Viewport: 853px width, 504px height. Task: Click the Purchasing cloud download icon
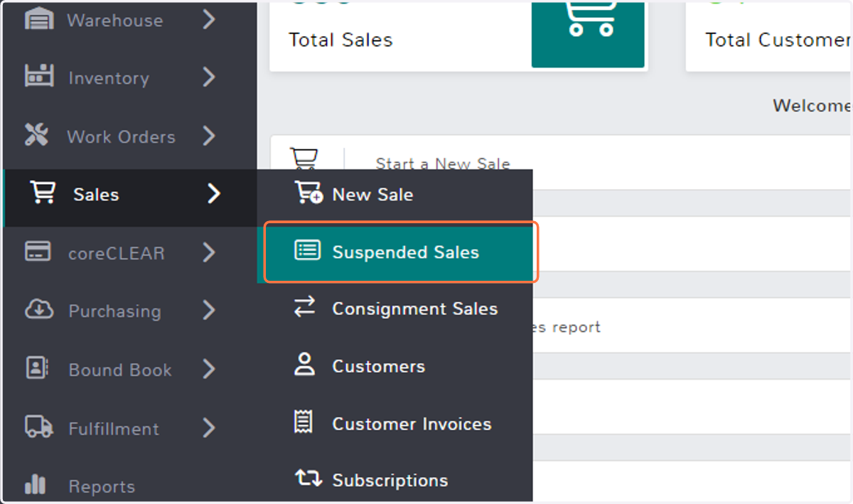pyautogui.click(x=39, y=309)
